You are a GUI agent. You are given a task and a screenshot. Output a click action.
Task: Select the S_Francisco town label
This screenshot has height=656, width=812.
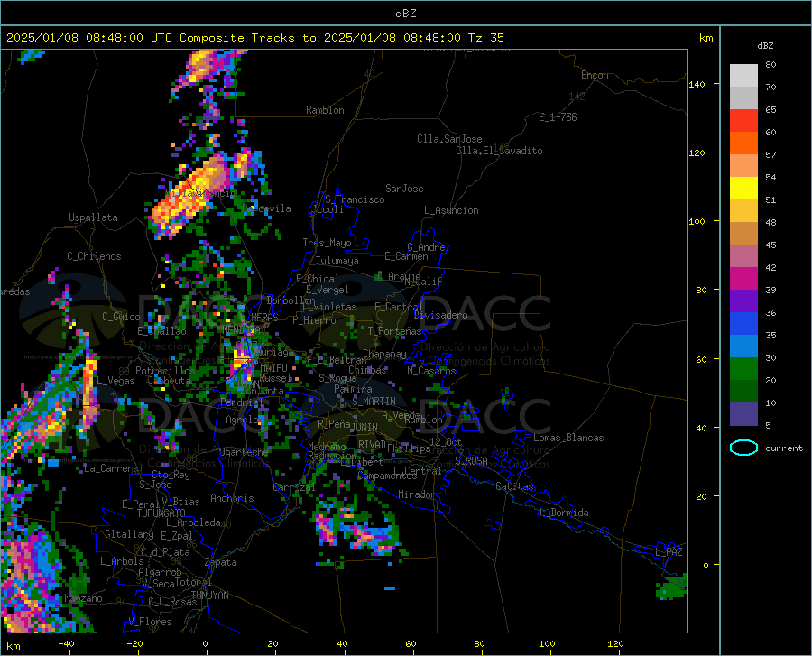coord(355,199)
